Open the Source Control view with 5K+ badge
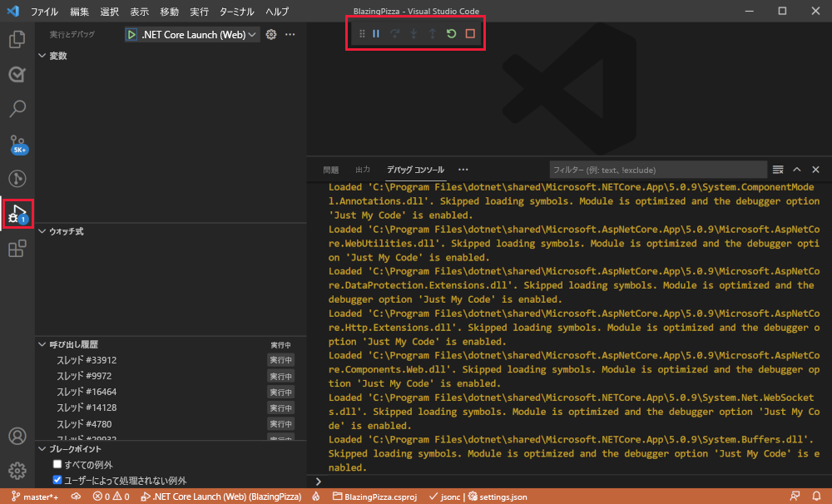Image resolution: width=832 pixels, height=504 pixels. [17, 143]
